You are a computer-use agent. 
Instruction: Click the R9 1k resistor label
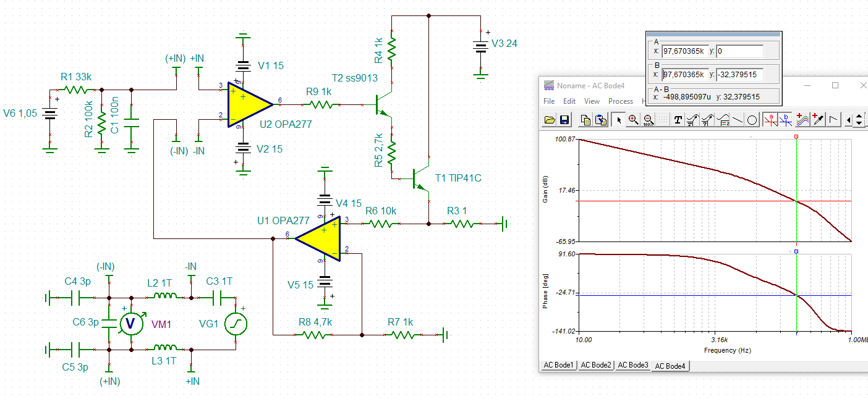(x=319, y=91)
